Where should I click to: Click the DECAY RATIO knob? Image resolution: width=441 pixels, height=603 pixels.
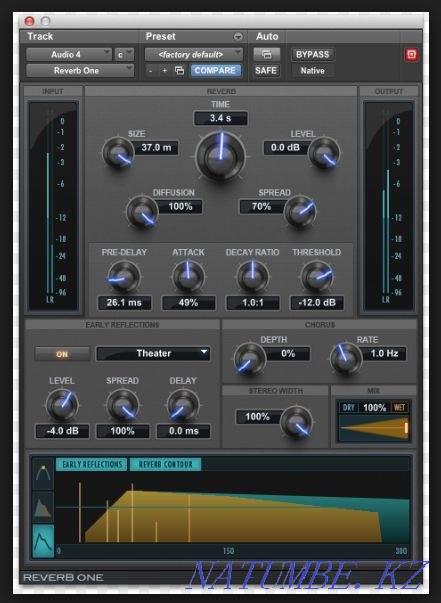(x=253, y=277)
